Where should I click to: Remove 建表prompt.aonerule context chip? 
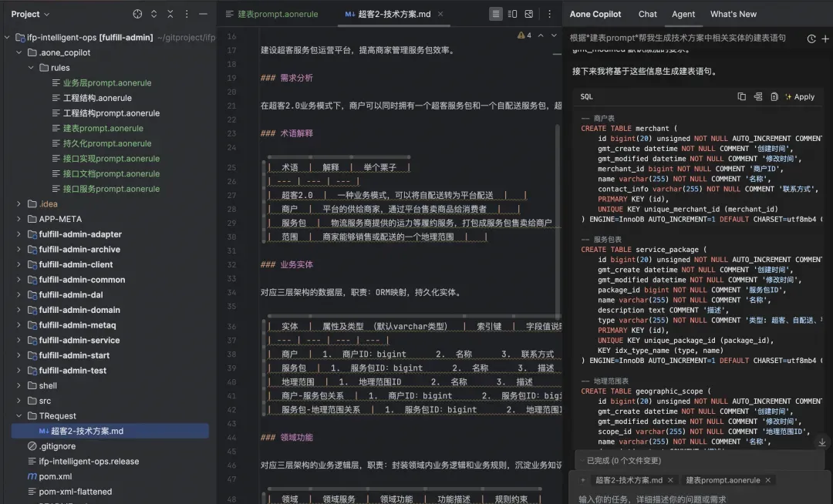[x=768, y=480]
